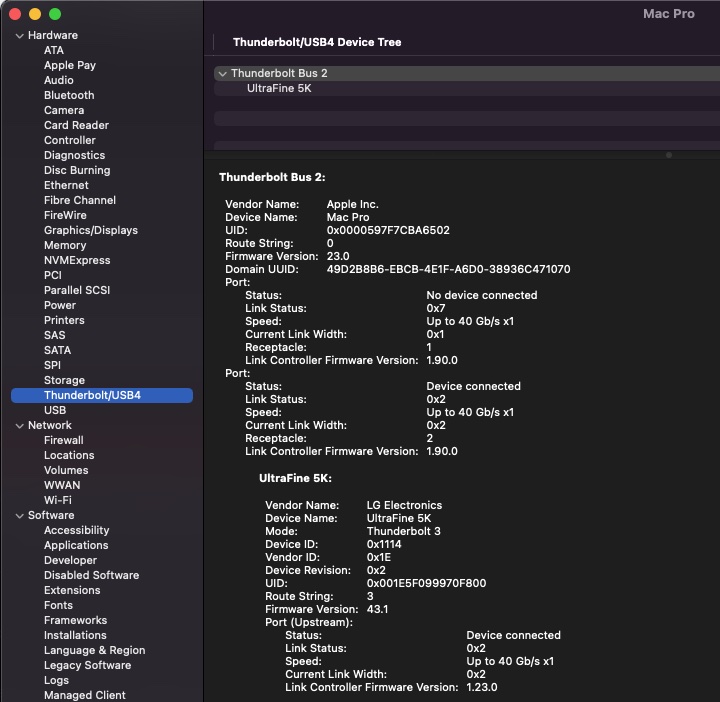Open Logs in the Software section
The height and width of the screenshot is (702, 720).
tap(56, 681)
